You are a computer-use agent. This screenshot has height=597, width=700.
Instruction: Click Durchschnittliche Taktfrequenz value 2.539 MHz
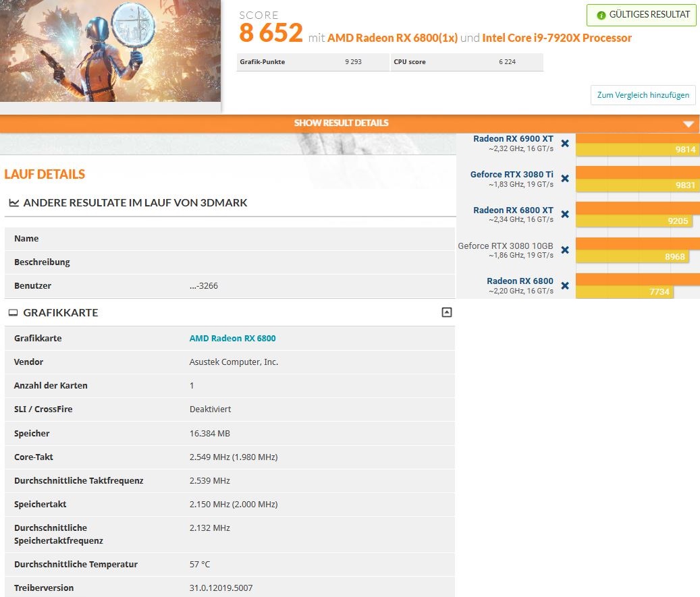click(209, 480)
